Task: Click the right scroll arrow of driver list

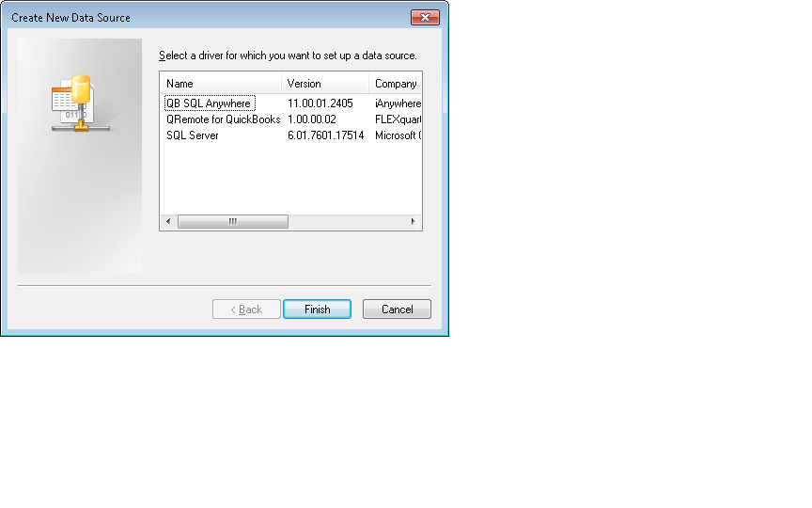Action: coord(413,221)
